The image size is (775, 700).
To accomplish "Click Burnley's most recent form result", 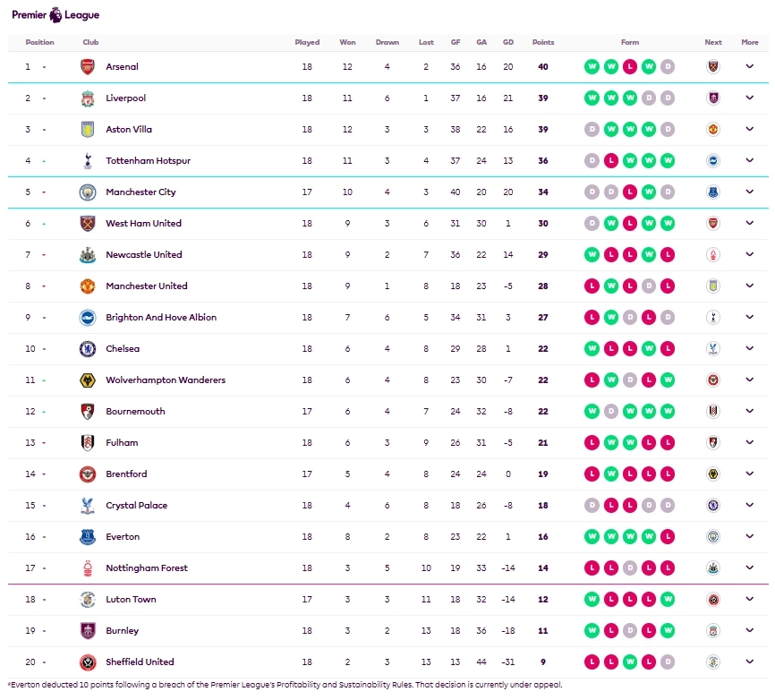I will coord(667,631).
